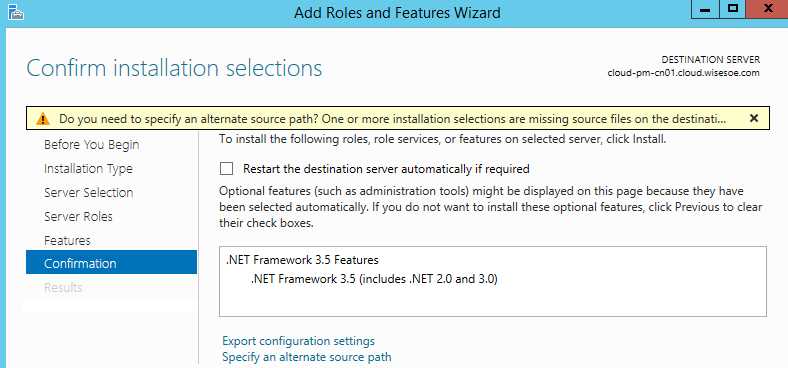
Task: Open the Installation Type step
Action: [x=88, y=169]
